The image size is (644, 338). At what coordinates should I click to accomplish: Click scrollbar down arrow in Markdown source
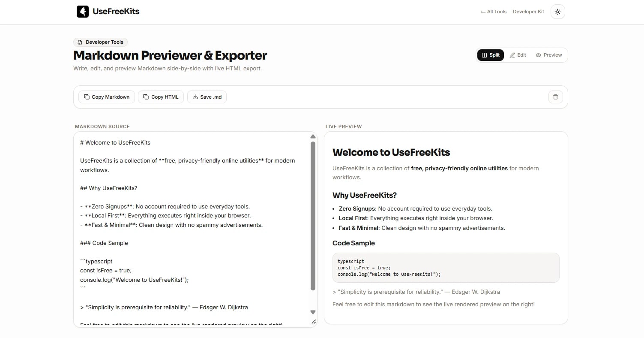[313, 312]
